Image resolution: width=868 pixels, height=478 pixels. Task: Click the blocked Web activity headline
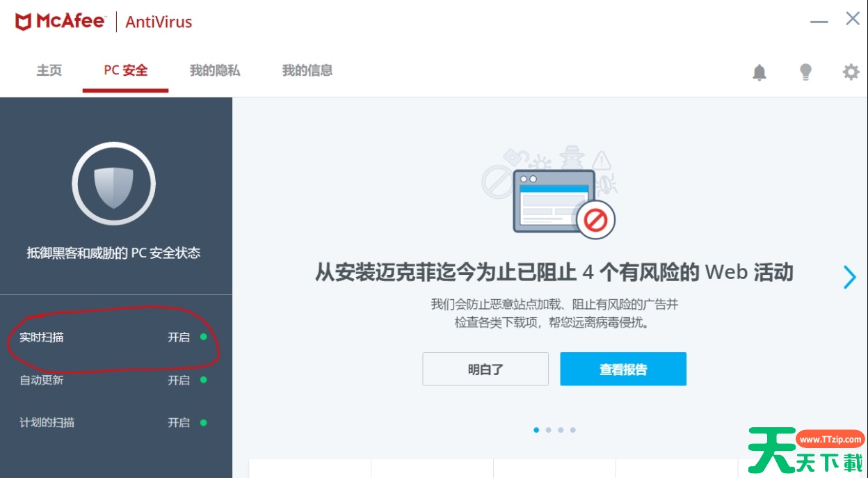click(554, 272)
